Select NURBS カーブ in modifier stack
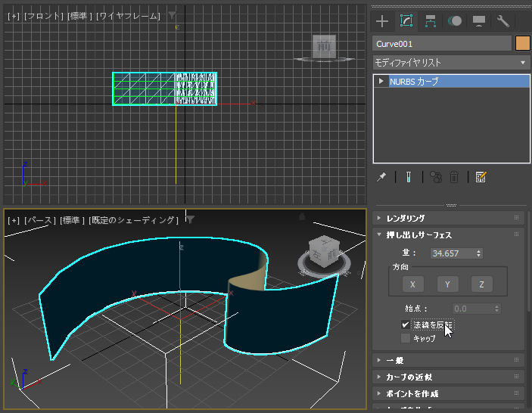The width and height of the screenshot is (532, 413). 459,82
